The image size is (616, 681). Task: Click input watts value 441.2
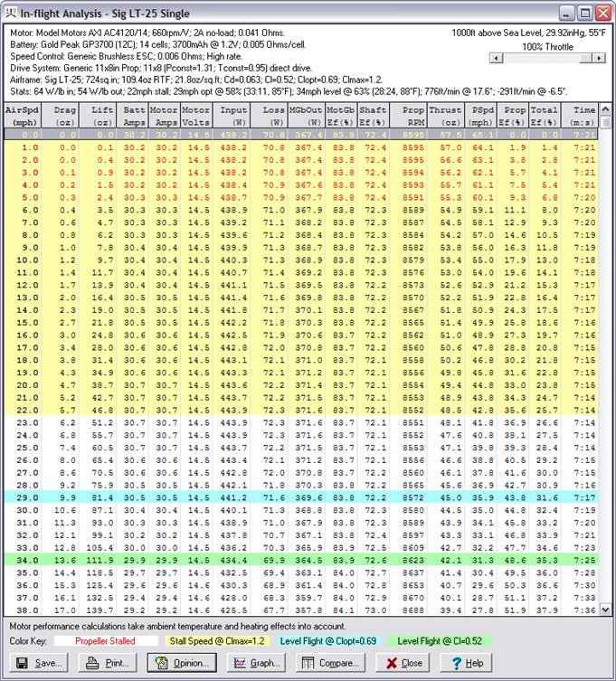tap(233, 497)
